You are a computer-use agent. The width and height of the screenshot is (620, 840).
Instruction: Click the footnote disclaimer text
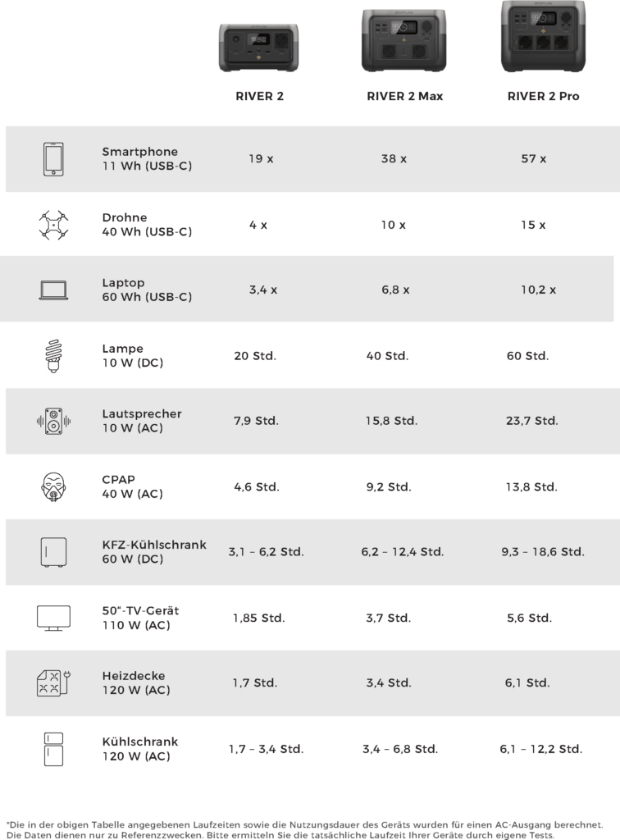point(304,830)
